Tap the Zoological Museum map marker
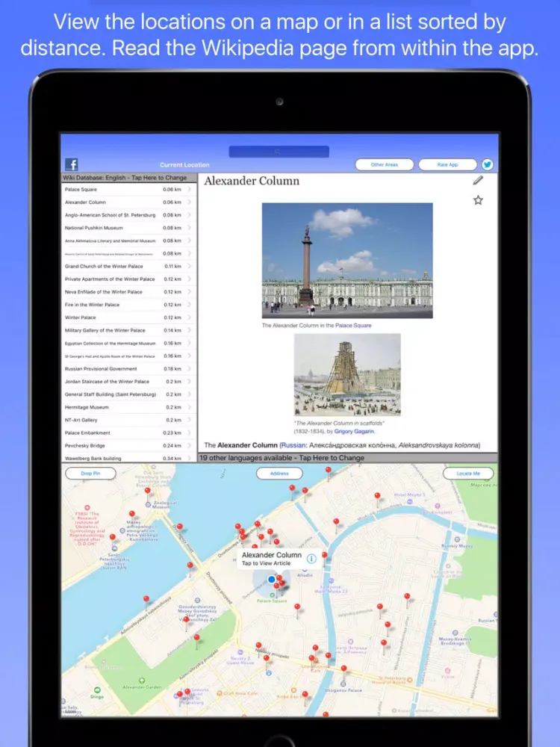Screen dimensions: 560x747 pos(148,504)
